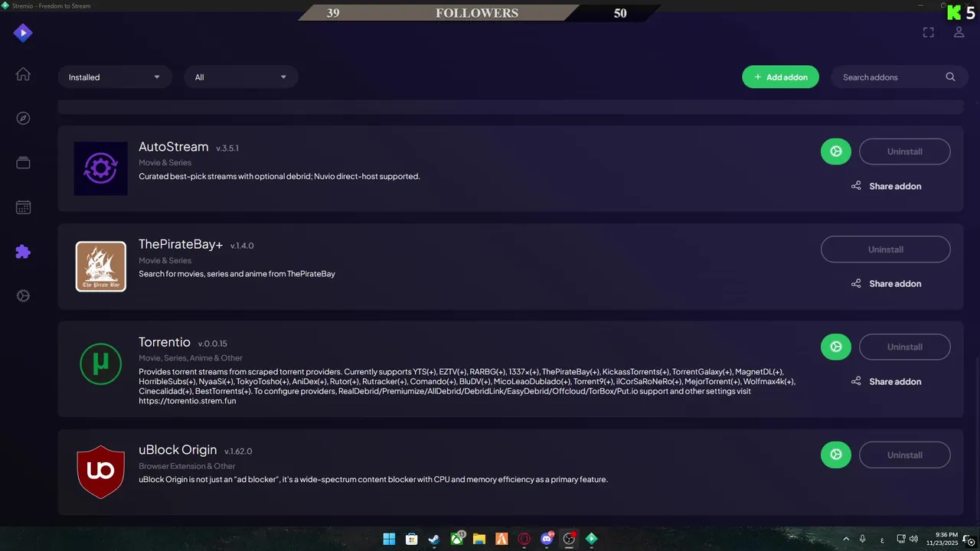Click version text v.1.62.0
This screenshot has height=551, width=980.
pyautogui.click(x=238, y=452)
